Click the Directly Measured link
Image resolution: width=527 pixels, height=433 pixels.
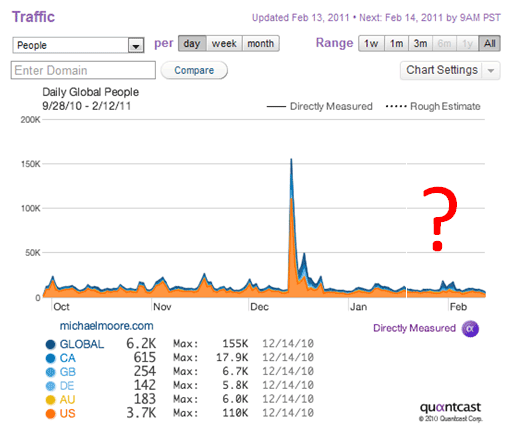414,328
